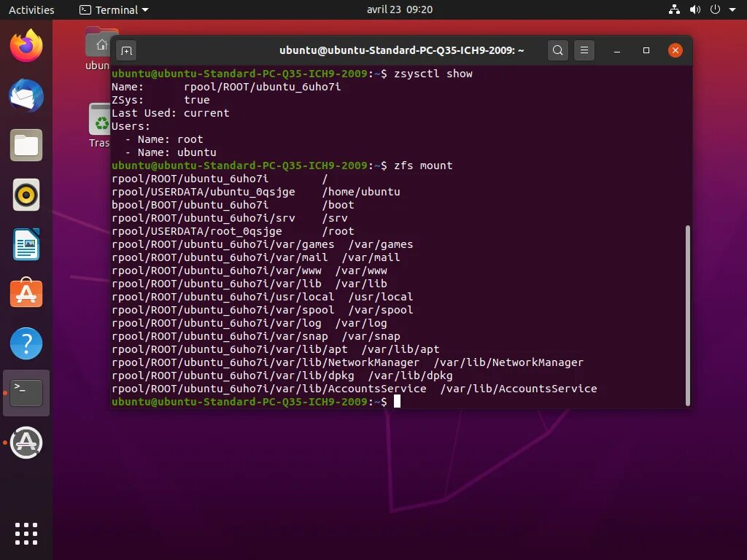The image size is (747, 560).
Task: Click the terminal vertical scrollbar
Action: [x=687, y=315]
